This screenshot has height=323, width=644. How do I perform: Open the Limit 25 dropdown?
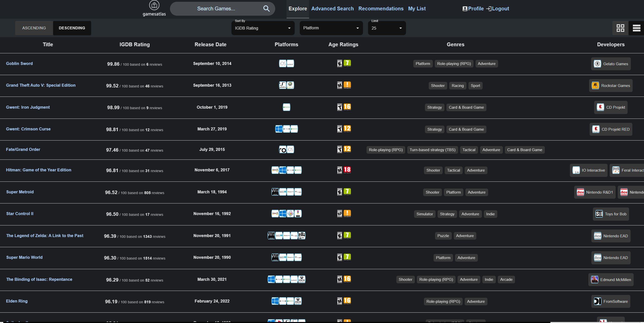tap(387, 28)
